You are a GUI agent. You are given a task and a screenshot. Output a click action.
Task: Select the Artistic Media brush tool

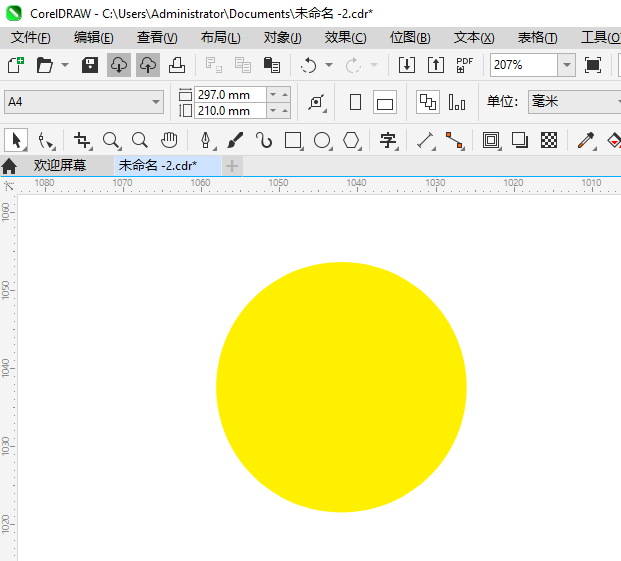[235, 141]
